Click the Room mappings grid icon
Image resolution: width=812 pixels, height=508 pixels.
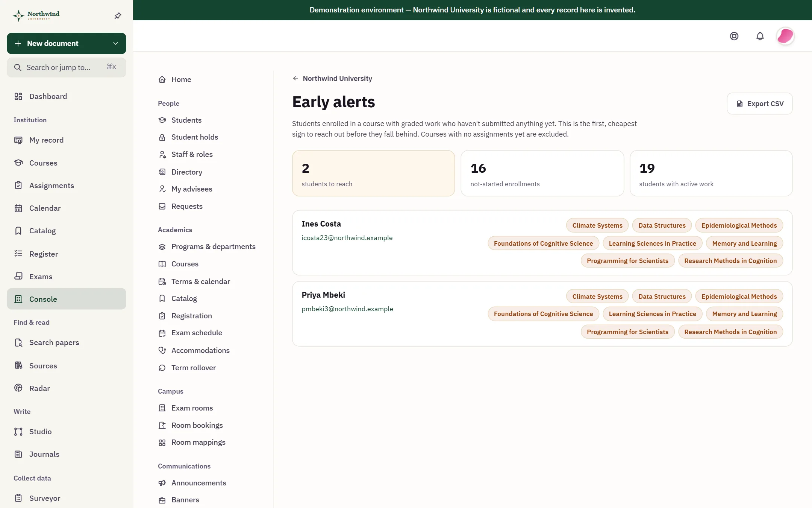pos(162,443)
